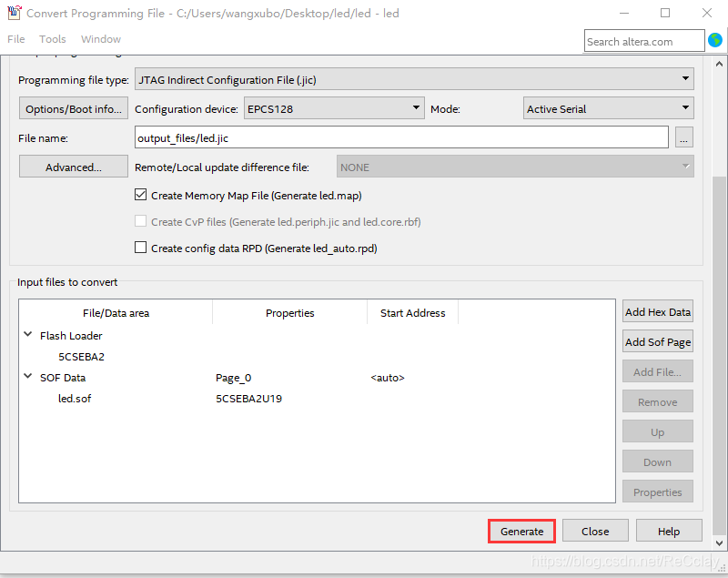The image size is (728, 578).
Task: Click the File name field with output_files/led.jic
Action: 401,137
